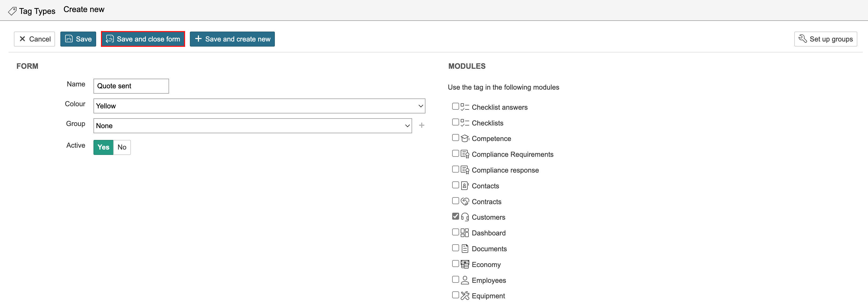Tick the Checklist answers checkbox
Screen dimensions: 868x305
(455, 106)
